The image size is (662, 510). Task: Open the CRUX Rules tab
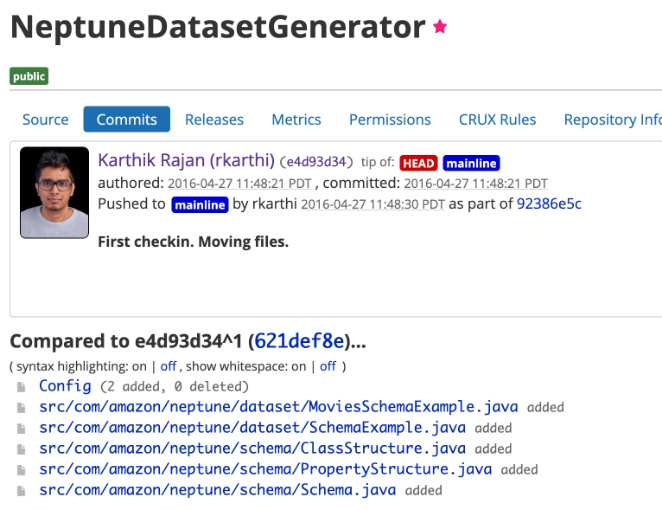point(497,119)
